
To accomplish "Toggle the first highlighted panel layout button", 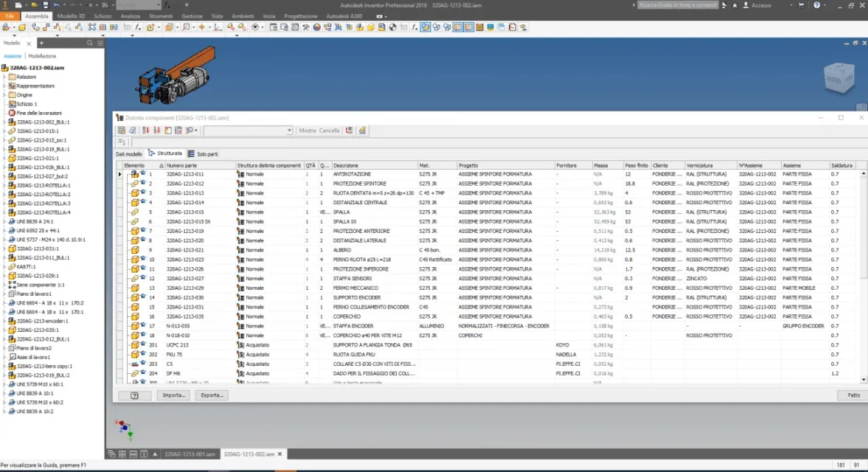I will [x=458, y=27].
